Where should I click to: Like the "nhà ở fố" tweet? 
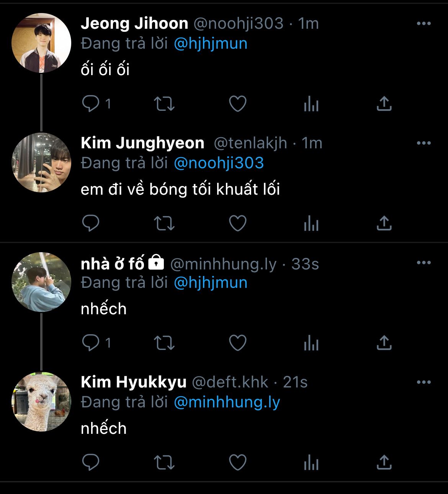(237, 343)
